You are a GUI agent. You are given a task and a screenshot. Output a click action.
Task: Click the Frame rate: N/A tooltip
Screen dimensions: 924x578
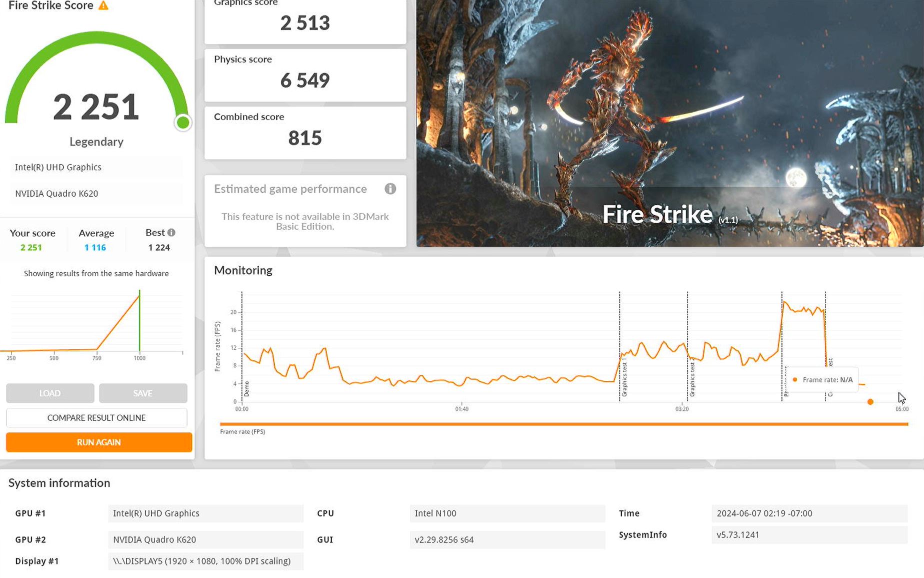[x=822, y=380]
